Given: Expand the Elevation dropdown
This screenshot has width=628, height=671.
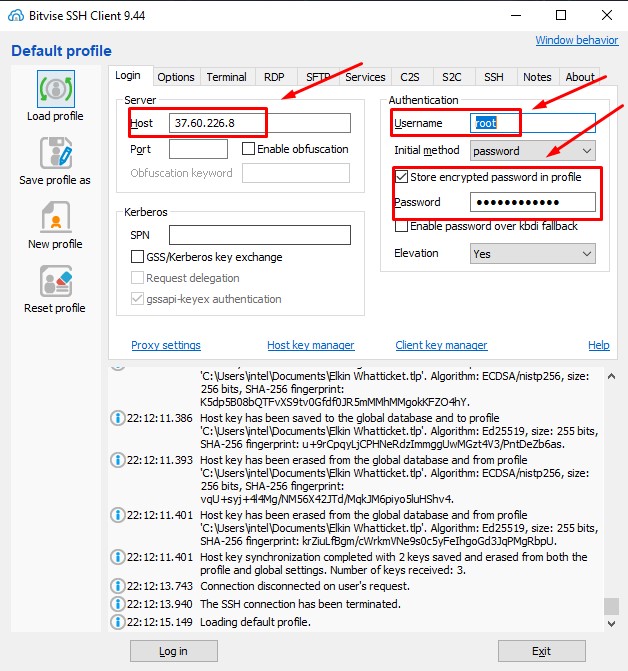Looking at the screenshot, I should [x=532, y=254].
